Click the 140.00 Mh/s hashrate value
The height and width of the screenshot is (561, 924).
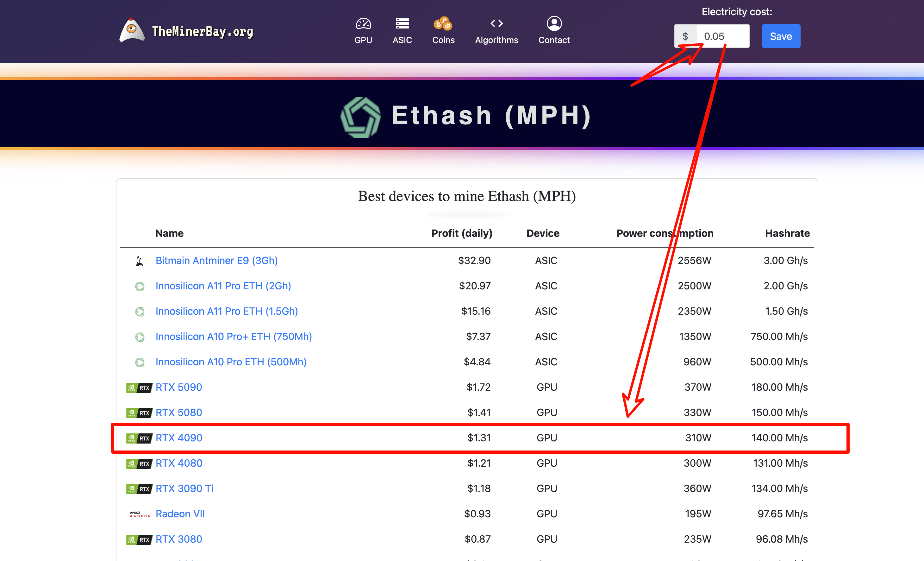tap(779, 438)
